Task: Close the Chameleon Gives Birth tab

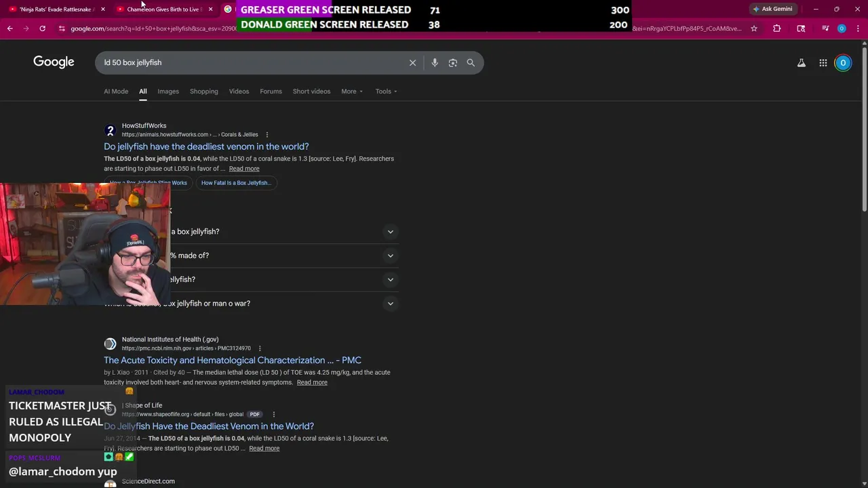Action: [210, 9]
